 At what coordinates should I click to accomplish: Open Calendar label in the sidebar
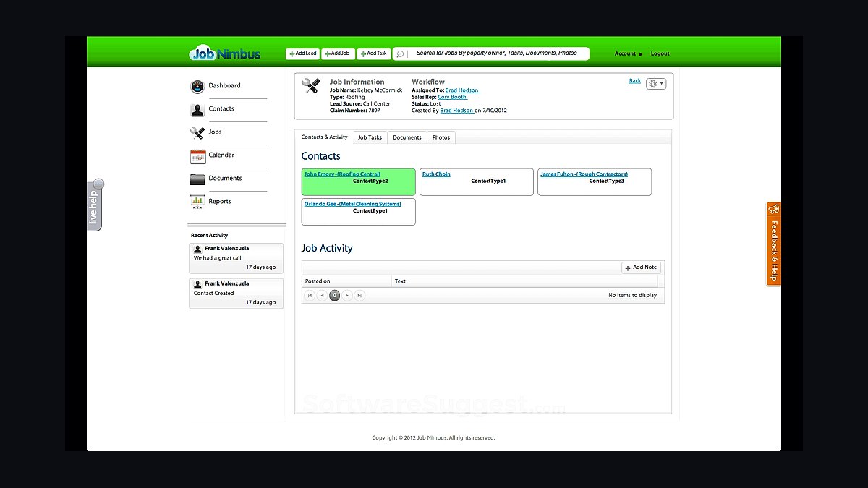(221, 155)
